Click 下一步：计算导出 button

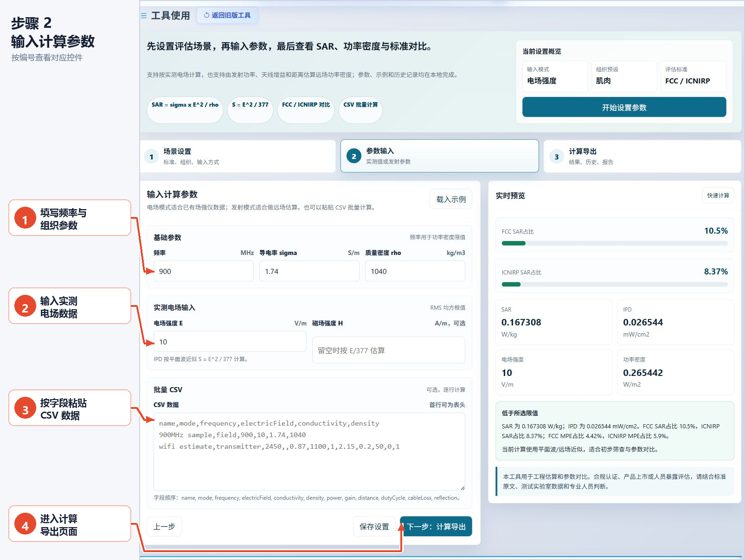tap(436, 527)
